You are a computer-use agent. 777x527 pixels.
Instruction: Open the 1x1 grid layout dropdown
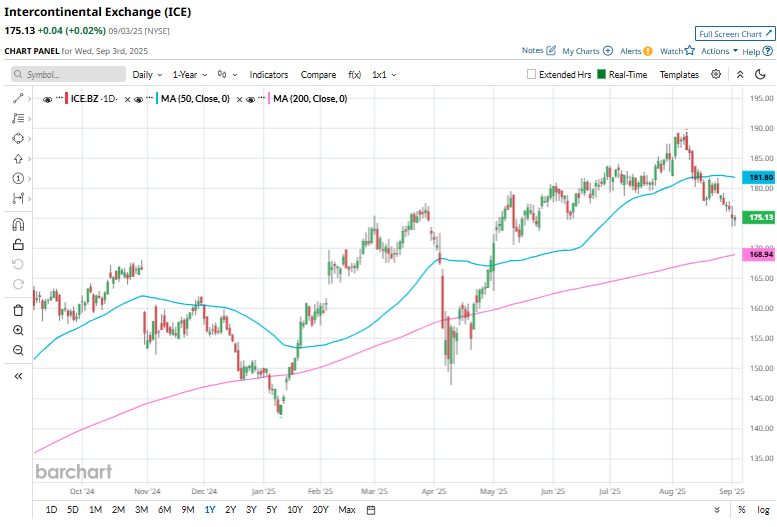coord(384,74)
